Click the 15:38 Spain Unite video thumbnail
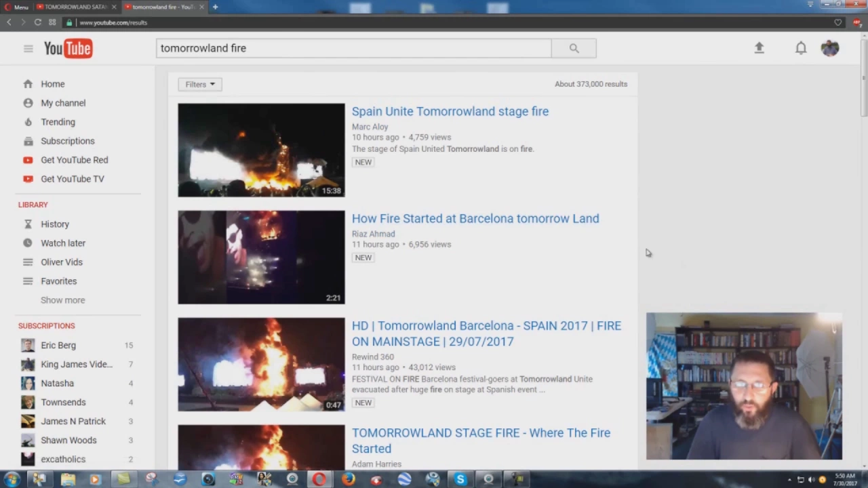Image resolution: width=868 pixels, height=488 pixels. (x=261, y=150)
